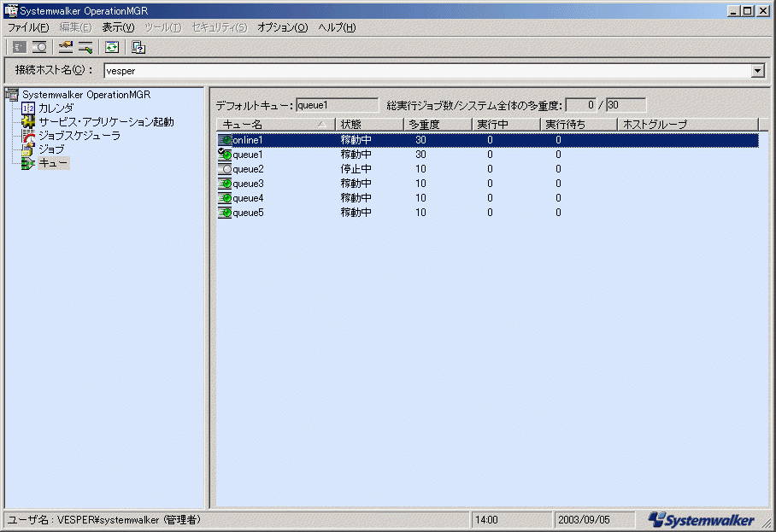Click the Systemwalker OperationMGR root tree icon
The height and width of the screenshot is (532, 776).
click(x=12, y=95)
